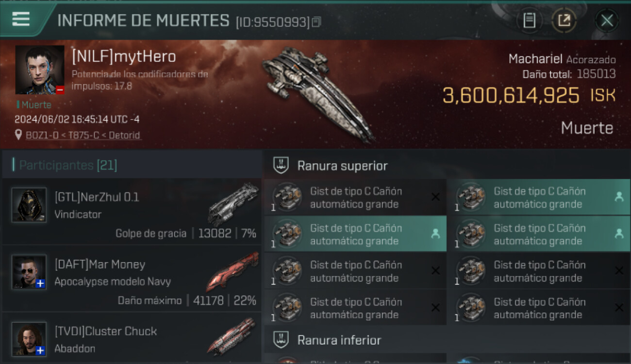
Task: Select the Mar Money participant entry
Action: [131, 279]
